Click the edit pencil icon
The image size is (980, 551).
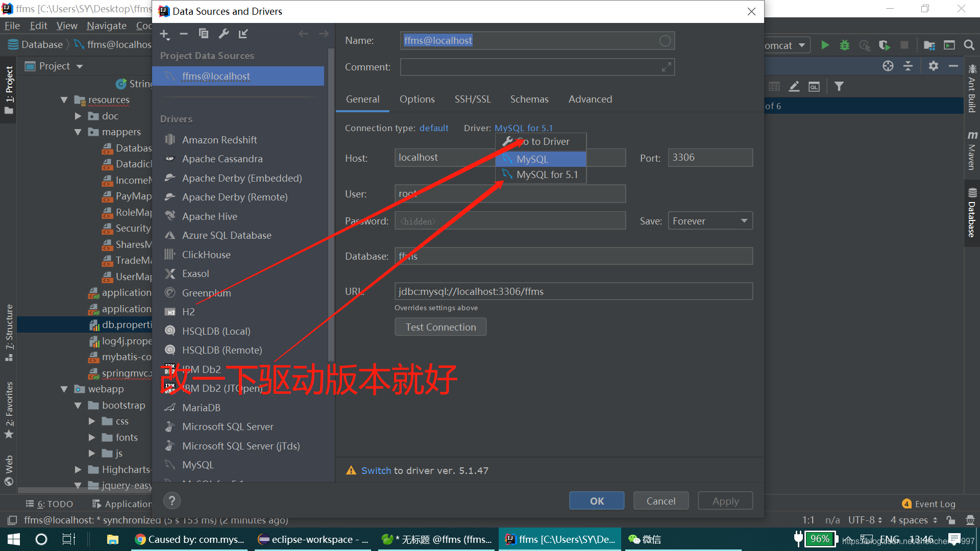[794, 87]
